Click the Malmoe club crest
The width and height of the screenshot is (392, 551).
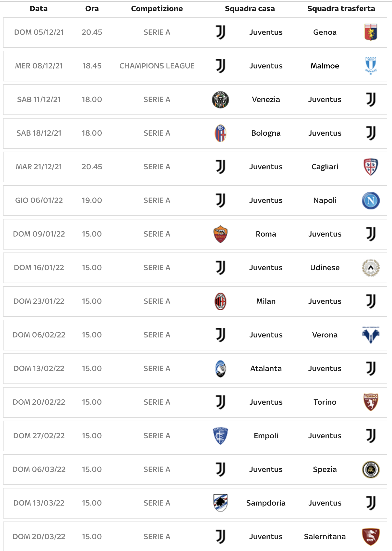click(370, 66)
